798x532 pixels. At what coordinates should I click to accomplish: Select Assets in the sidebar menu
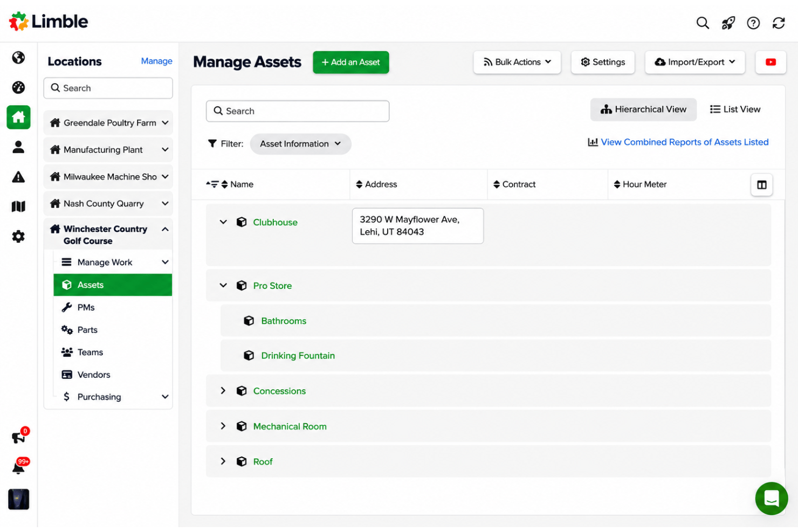click(x=113, y=285)
